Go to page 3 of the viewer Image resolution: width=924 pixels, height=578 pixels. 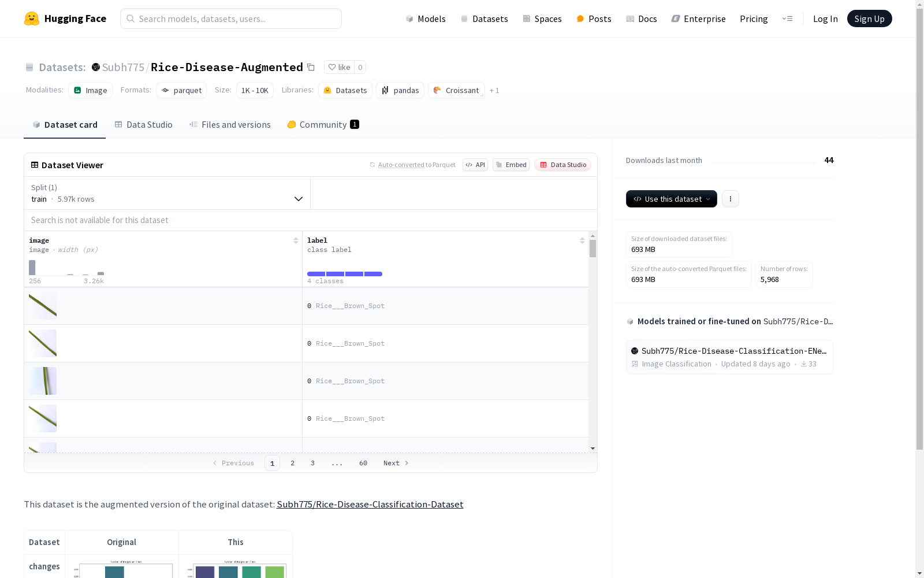tap(313, 463)
